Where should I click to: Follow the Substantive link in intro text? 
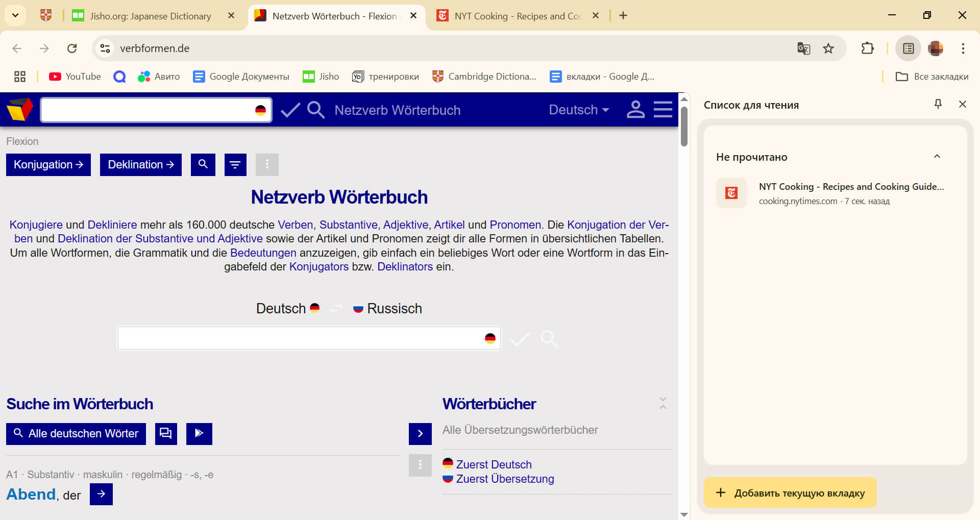(x=348, y=225)
